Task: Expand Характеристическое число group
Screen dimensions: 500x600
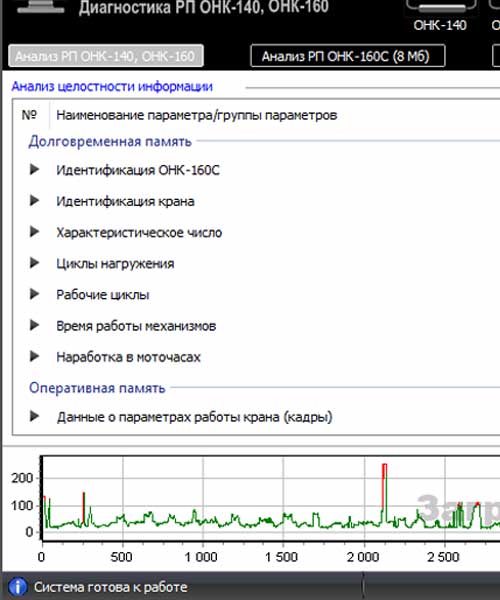Action: (34, 232)
